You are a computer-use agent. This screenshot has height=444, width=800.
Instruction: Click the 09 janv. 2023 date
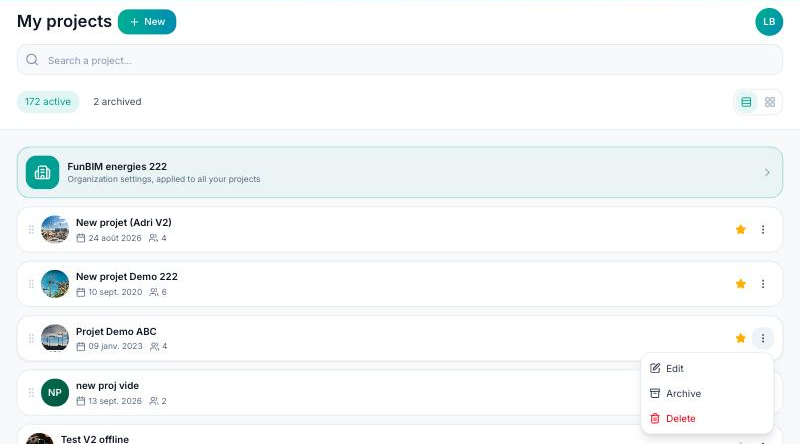(x=115, y=346)
